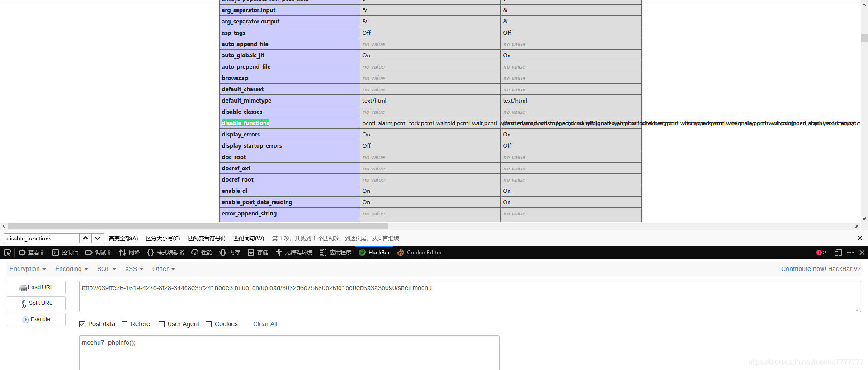
Task: Click the arg_separator.output directive cell
Action: pyautogui.click(x=290, y=21)
